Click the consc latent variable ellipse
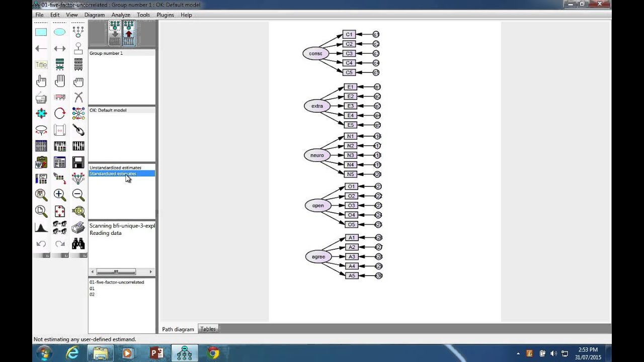The image size is (644, 362). 315,53
